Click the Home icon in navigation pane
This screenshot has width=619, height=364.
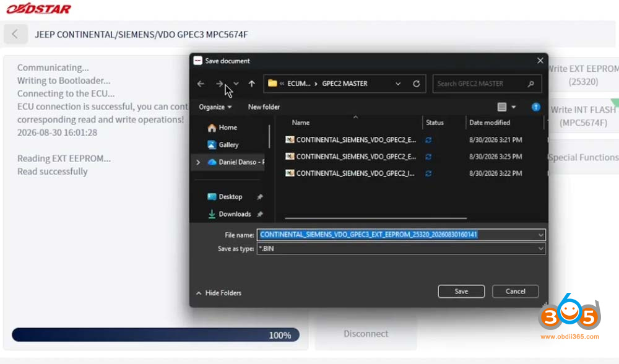(x=212, y=128)
